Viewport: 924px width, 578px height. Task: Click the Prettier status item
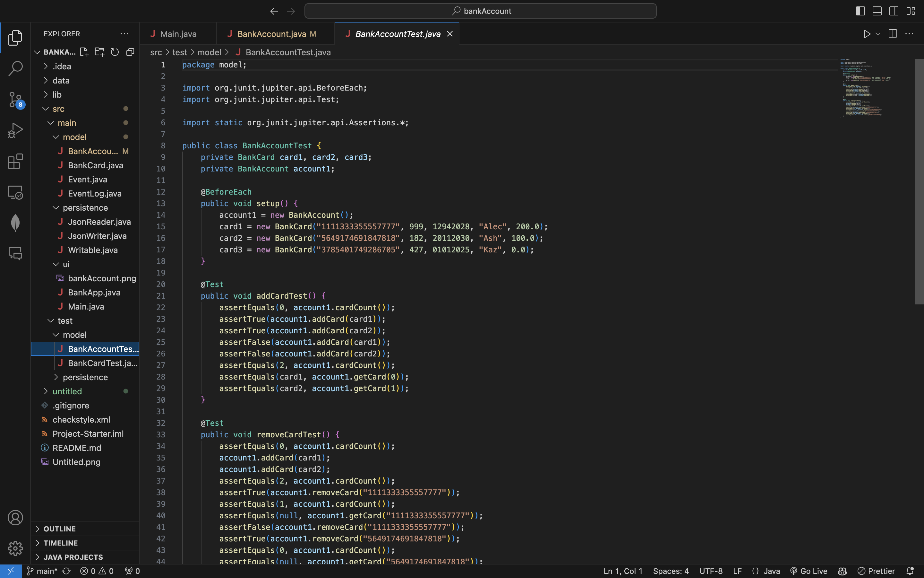coord(876,571)
